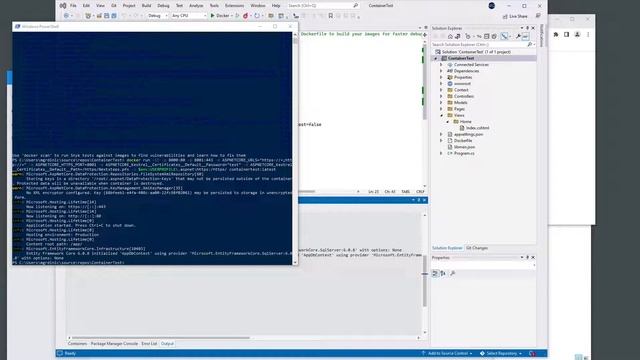Expand the Models folder
Image resolution: width=640 pixels, height=360 pixels.
[x=441, y=102]
